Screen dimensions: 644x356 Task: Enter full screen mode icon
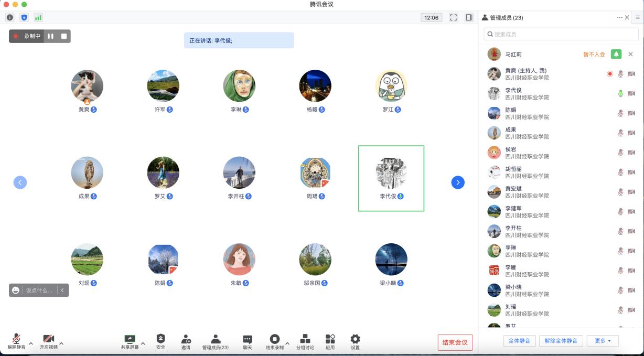point(454,17)
